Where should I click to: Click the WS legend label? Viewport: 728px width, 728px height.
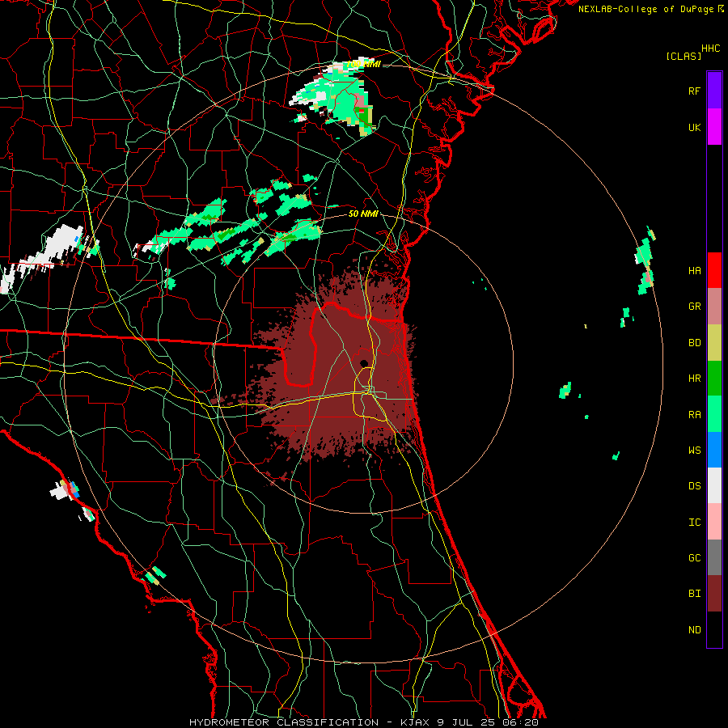click(694, 450)
